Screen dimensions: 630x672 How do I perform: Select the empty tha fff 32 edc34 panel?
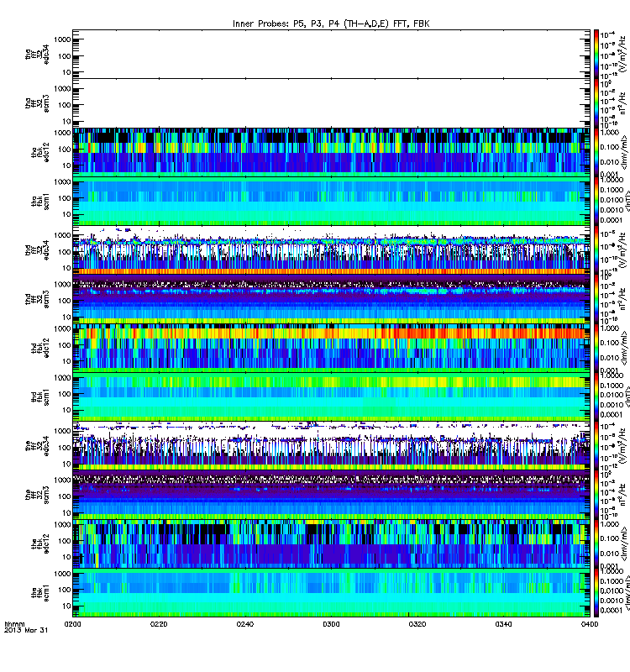[331, 54]
